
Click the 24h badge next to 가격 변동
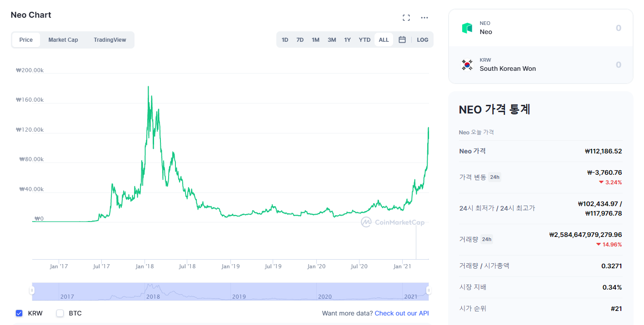pos(494,177)
